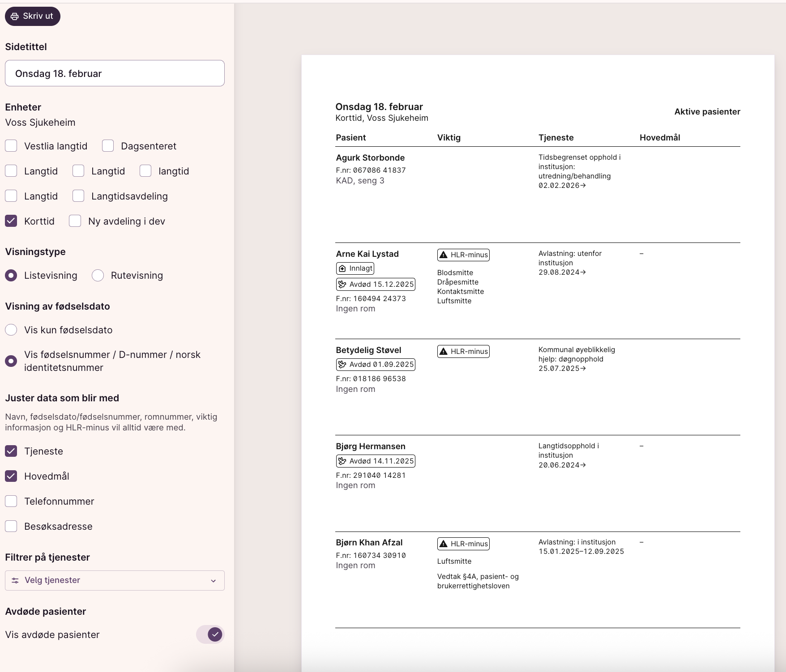Enable the Dagsenteret checkbox
Screen dimensions: 786x672
(108, 146)
